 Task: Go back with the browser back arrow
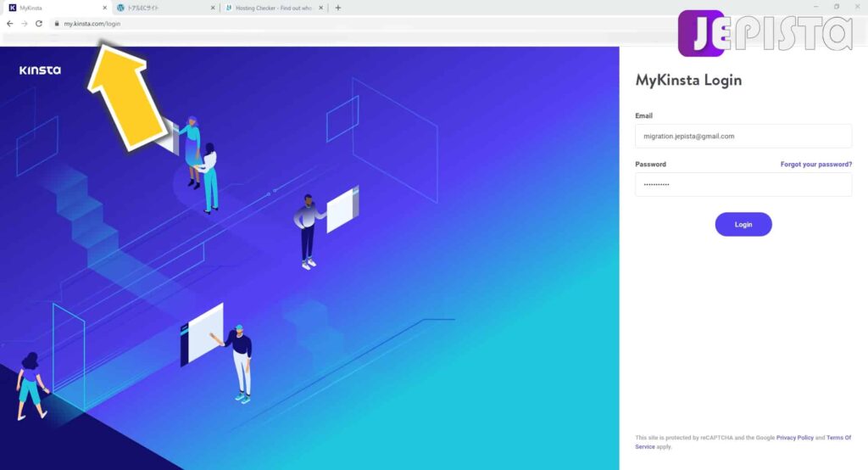click(9, 24)
